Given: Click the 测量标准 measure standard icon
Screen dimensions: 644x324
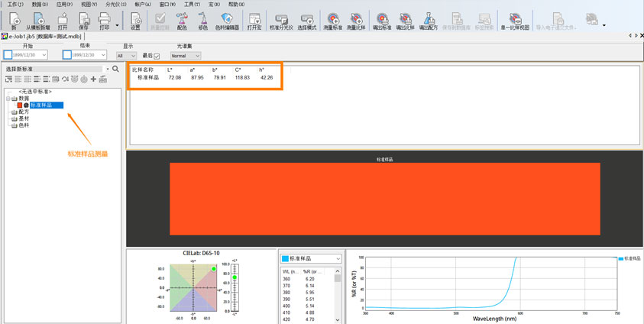Looking at the screenshot, I should coord(333,19).
